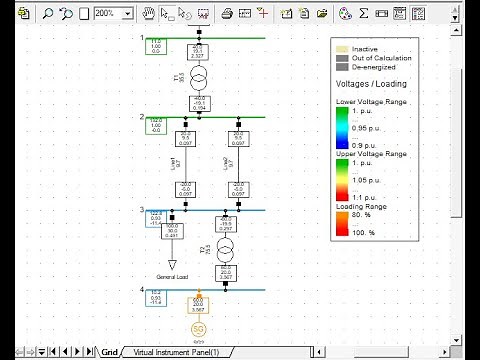Click the General Load result box
This screenshot has width=480, height=360.
(172, 231)
